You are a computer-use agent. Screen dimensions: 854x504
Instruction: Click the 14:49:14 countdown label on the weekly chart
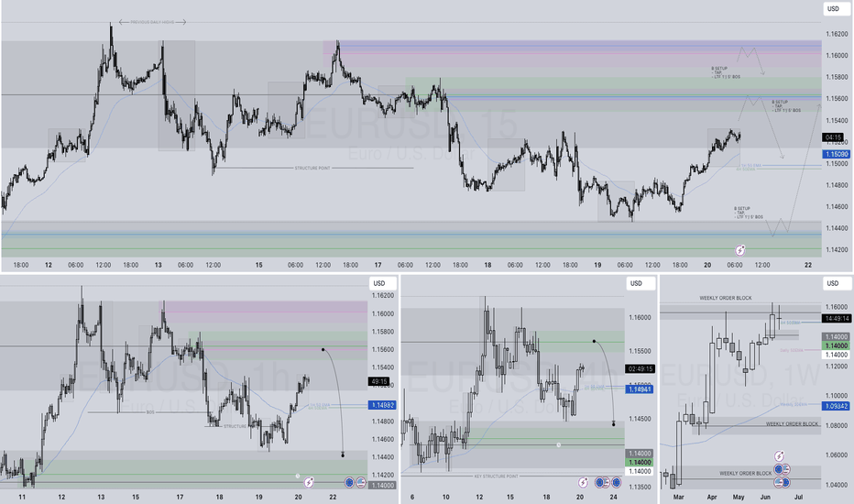click(836, 318)
